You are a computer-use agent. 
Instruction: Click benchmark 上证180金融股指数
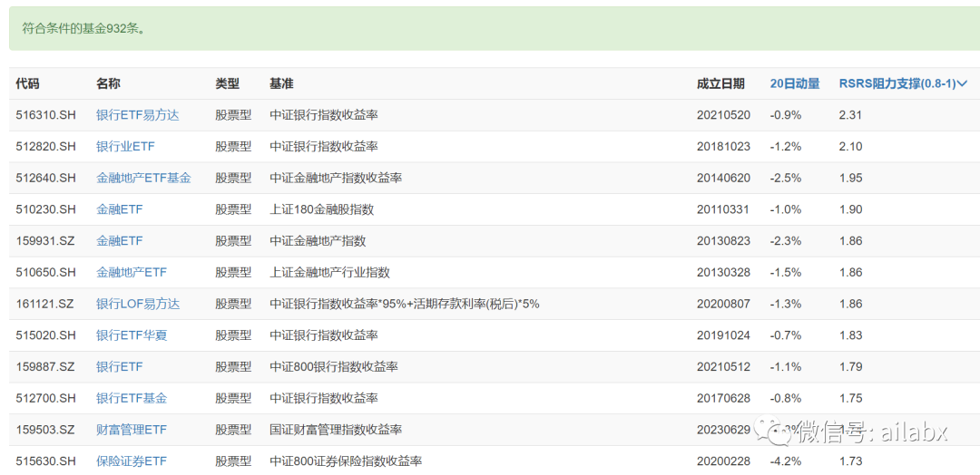pyautogui.click(x=322, y=209)
